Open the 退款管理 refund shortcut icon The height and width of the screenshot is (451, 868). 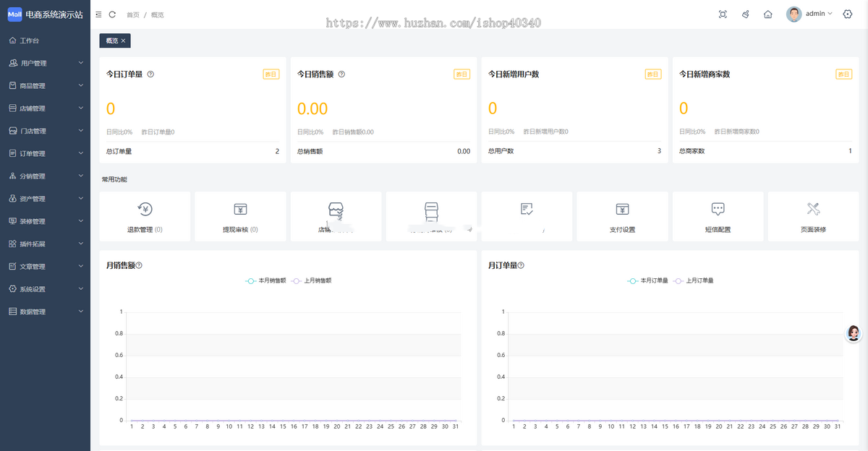tap(145, 210)
